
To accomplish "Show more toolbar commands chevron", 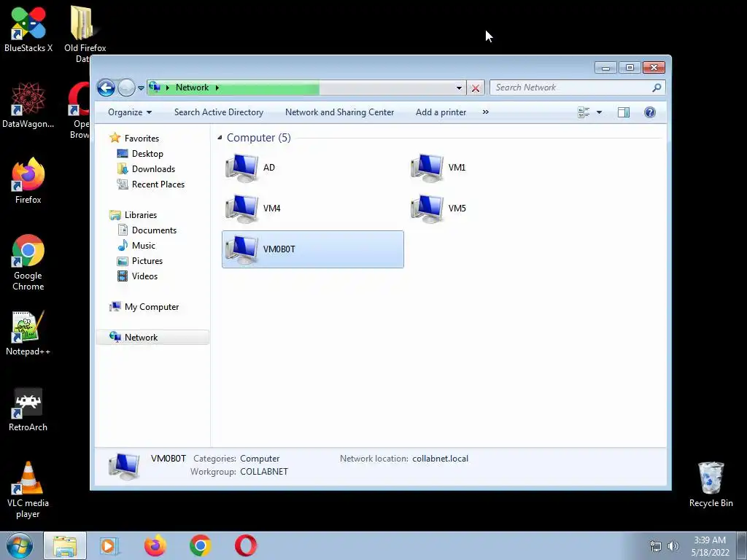I will (485, 112).
